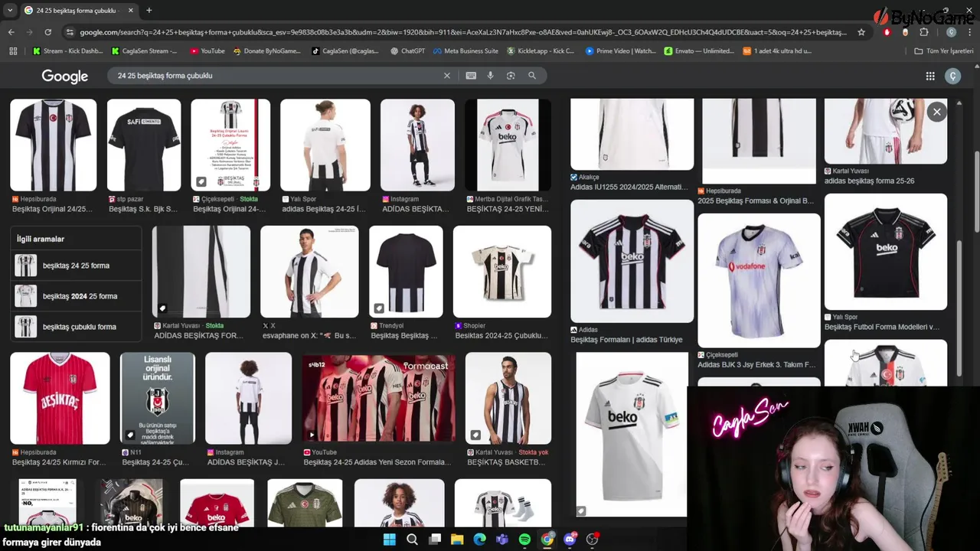
Task: Open the Meta Business Suite bookmark
Action: 465,51
